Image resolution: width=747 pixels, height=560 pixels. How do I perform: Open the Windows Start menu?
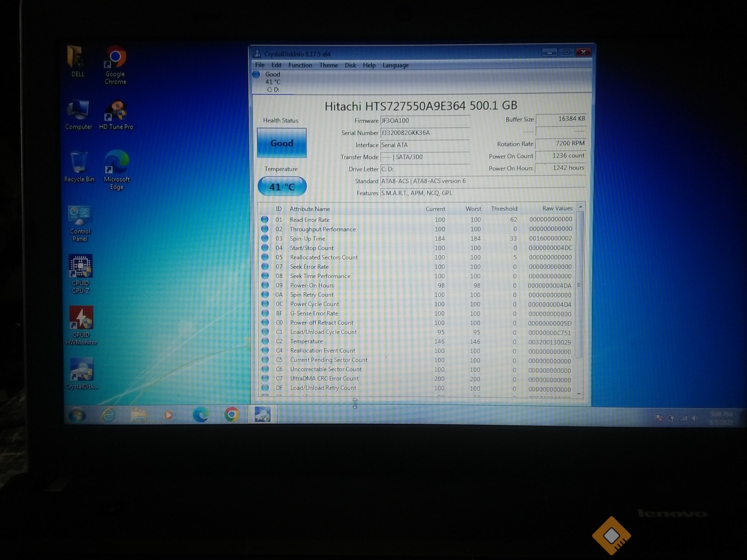coord(78,414)
